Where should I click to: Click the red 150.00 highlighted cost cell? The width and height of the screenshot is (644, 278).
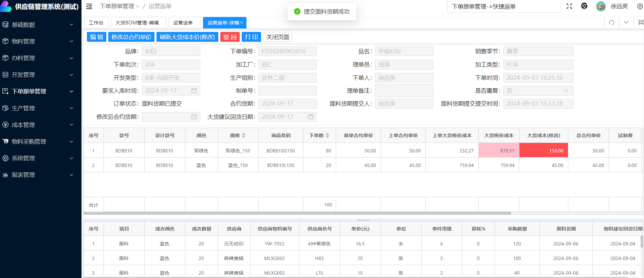tap(543, 151)
